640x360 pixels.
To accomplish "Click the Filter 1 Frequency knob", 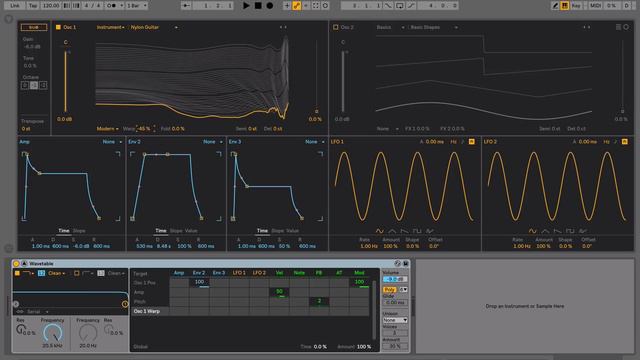I will coord(53,333).
